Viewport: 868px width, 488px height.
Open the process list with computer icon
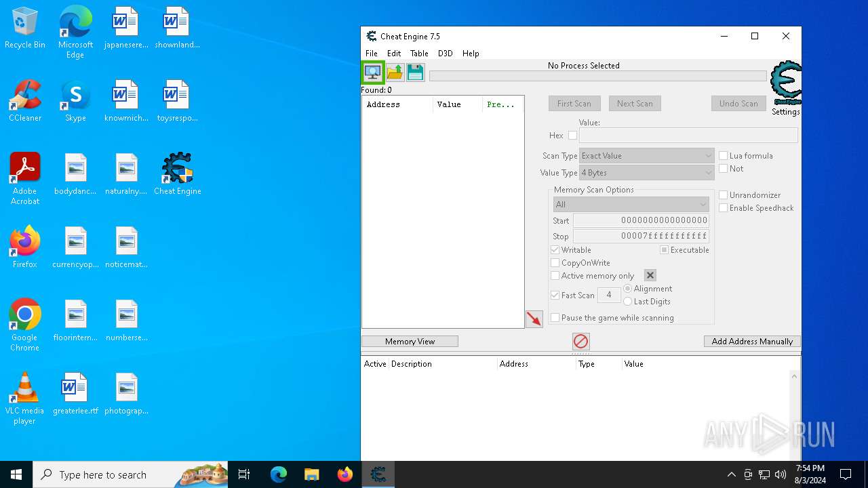click(x=372, y=72)
